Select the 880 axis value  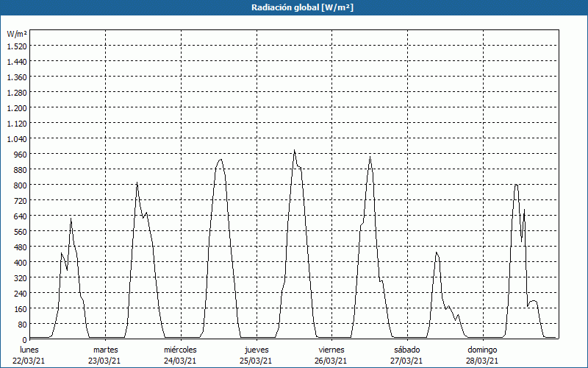pyautogui.click(x=20, y=169)
